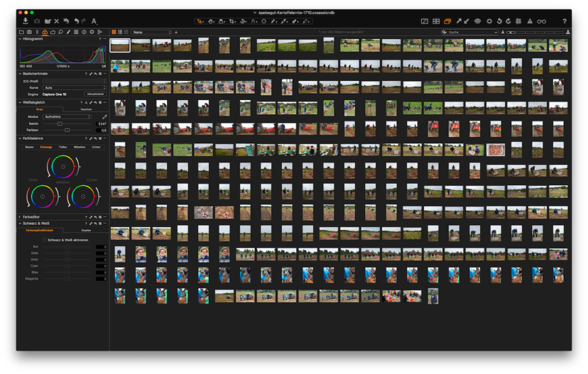Expand the Farbeditor panel
Screen dimensions: 588x374
[x=20, y=216]
